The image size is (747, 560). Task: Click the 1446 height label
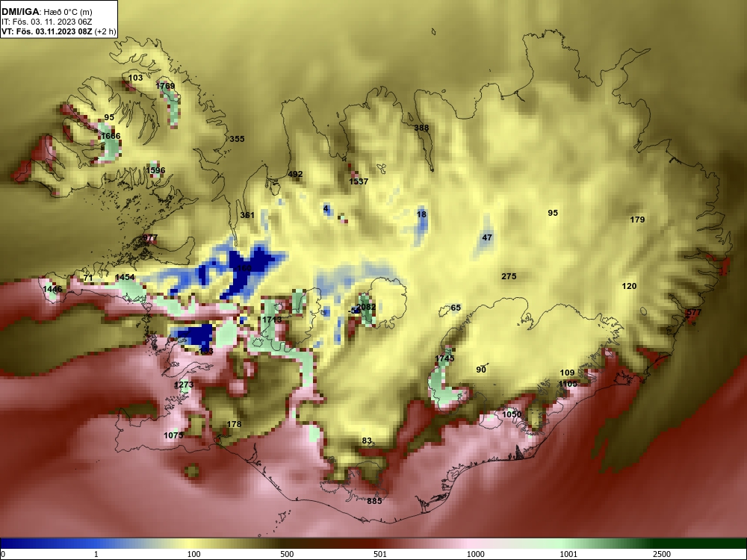52,289
